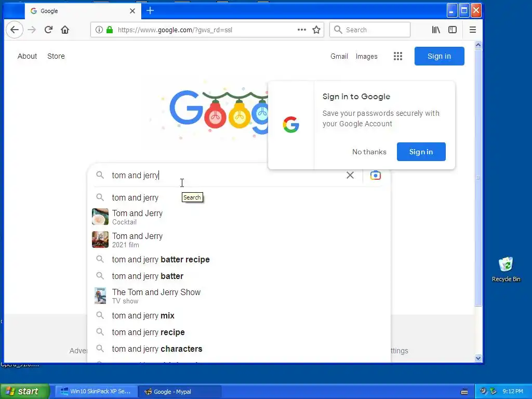Image resolution: width=532 pixels, height=399 pixels.
Task: Open the browser home page
Action: click(x=65, y=30)
